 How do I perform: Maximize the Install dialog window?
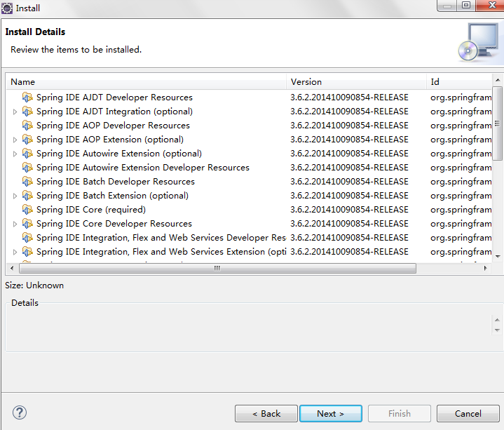(x=466, y=5)
